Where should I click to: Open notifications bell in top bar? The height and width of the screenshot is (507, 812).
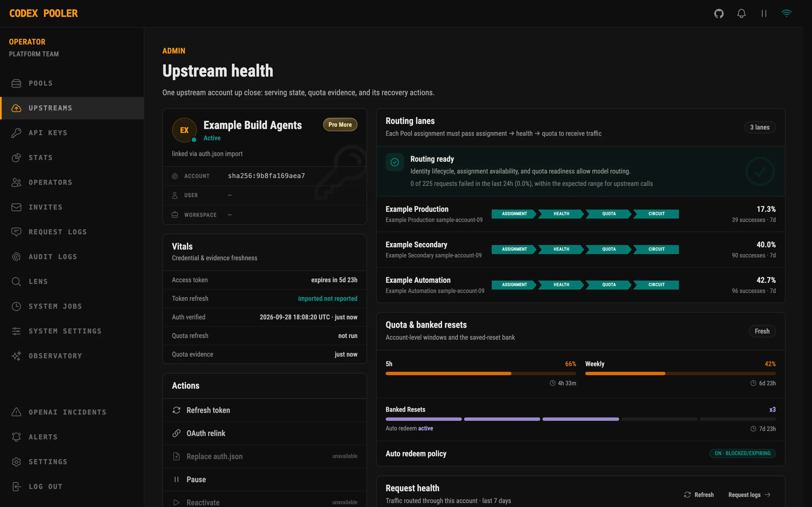pos(741,14)
